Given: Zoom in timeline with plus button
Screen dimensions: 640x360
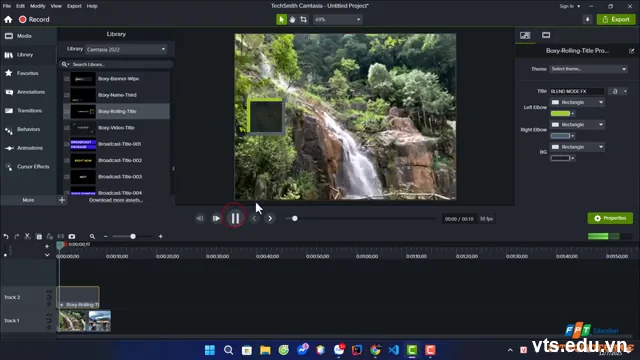Looking at the screenshot, I should point(160,236).
